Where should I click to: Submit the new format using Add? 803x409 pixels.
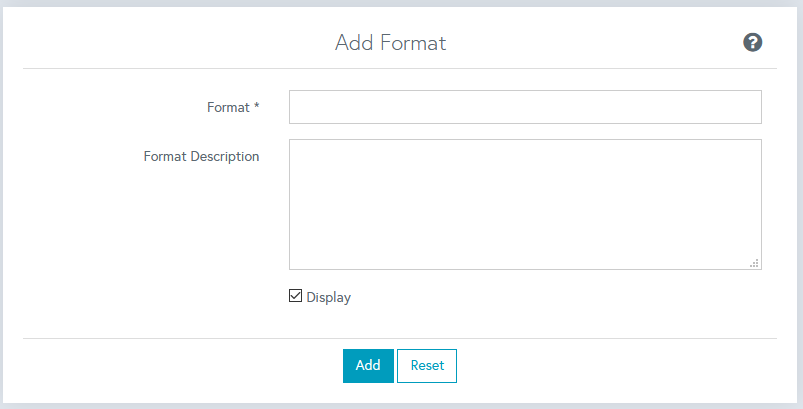tap(368, 365)
